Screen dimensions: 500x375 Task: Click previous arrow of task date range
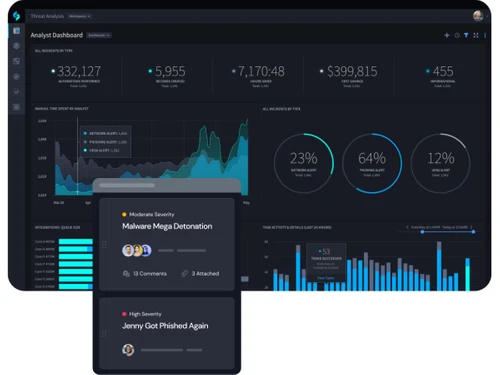tap(407, 227)
